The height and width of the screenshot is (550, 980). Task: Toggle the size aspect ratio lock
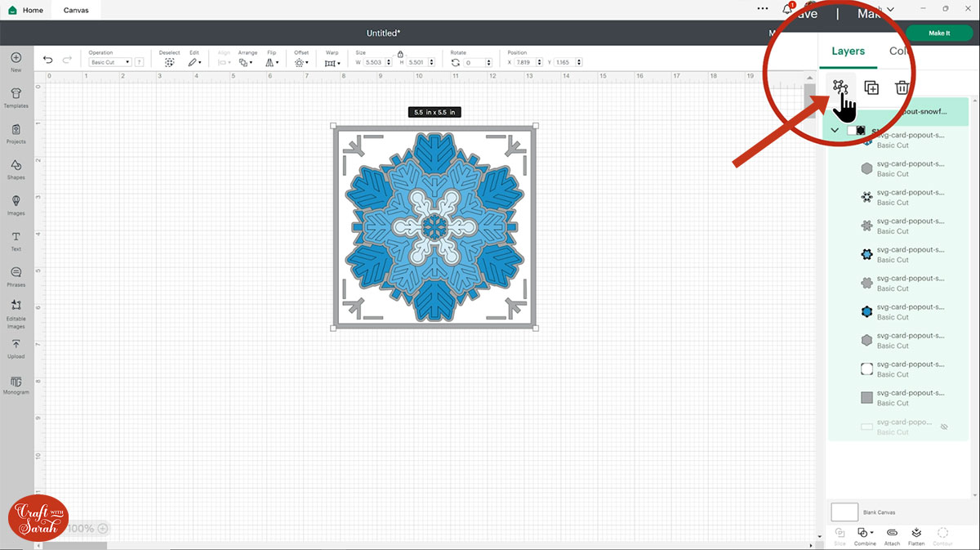click(400, 54)
